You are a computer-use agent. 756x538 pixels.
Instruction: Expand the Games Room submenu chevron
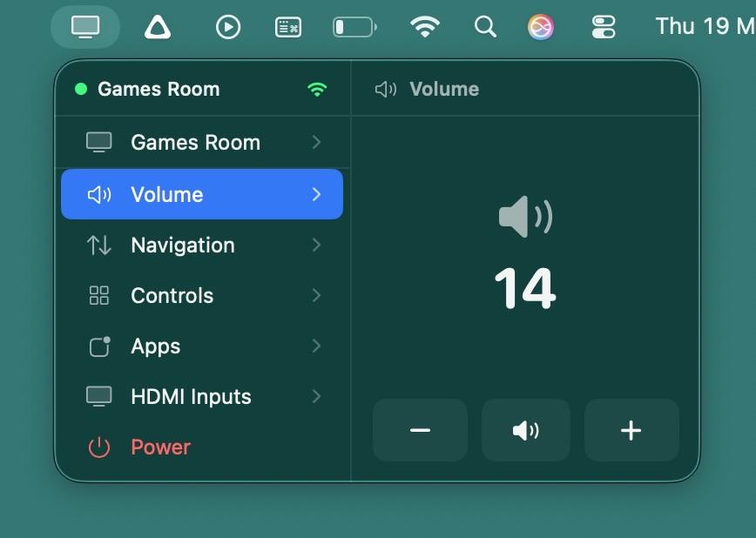point(316,143)
